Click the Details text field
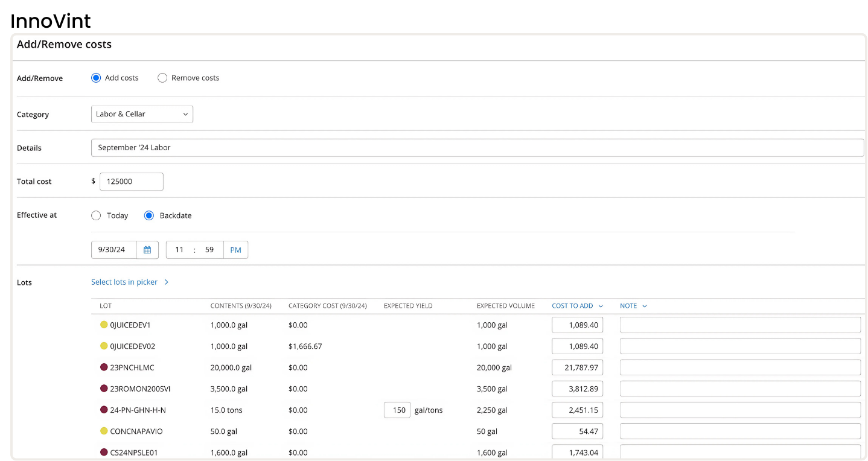 point(477,148)
